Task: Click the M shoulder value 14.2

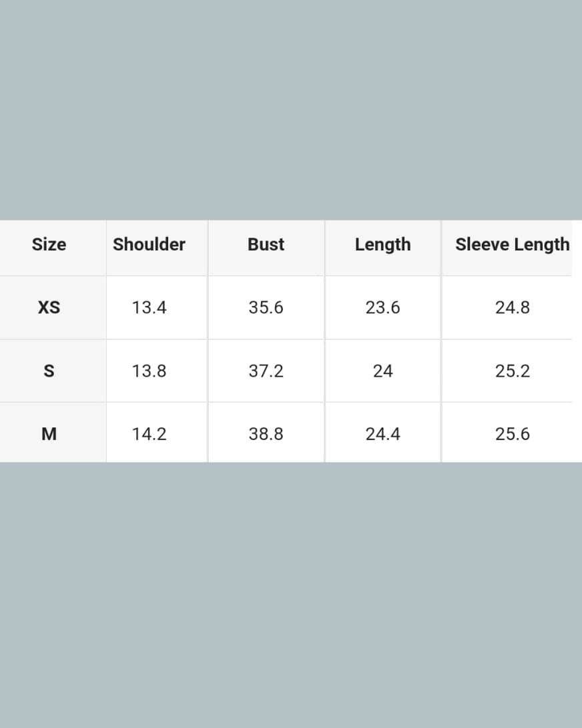Action: [149, 434]
